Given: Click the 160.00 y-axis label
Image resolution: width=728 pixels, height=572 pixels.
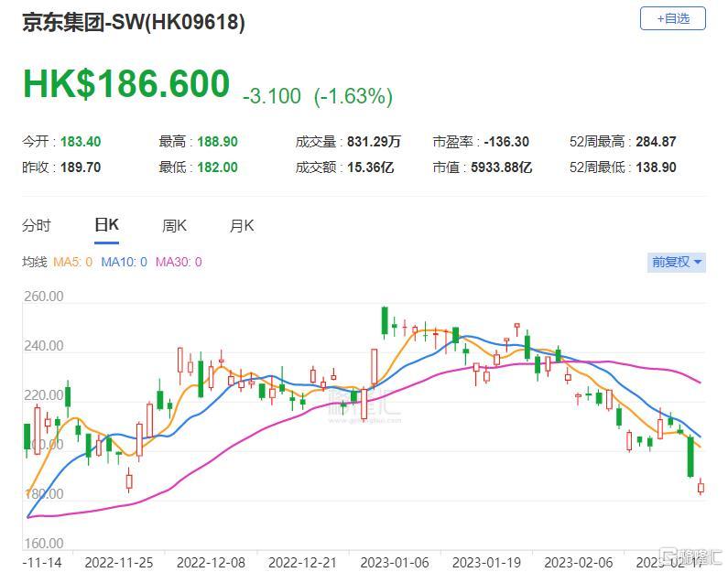Looking at the screenshot, I should tap(44, 543).
